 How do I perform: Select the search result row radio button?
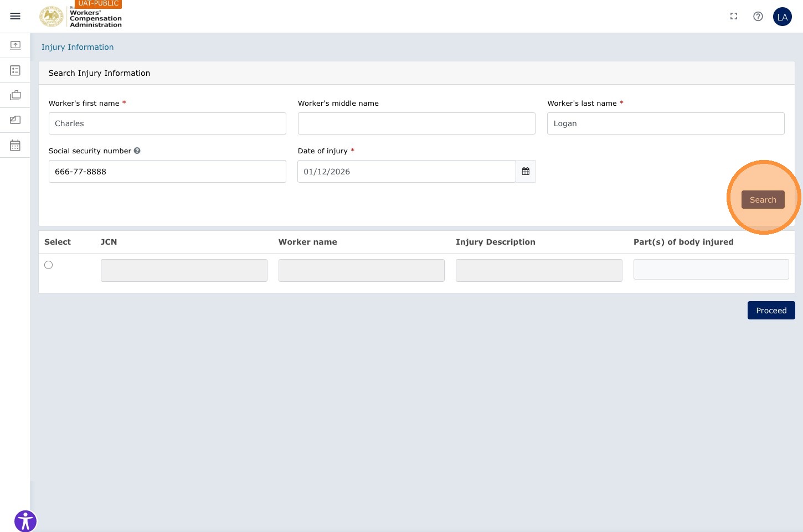point(49,265)
